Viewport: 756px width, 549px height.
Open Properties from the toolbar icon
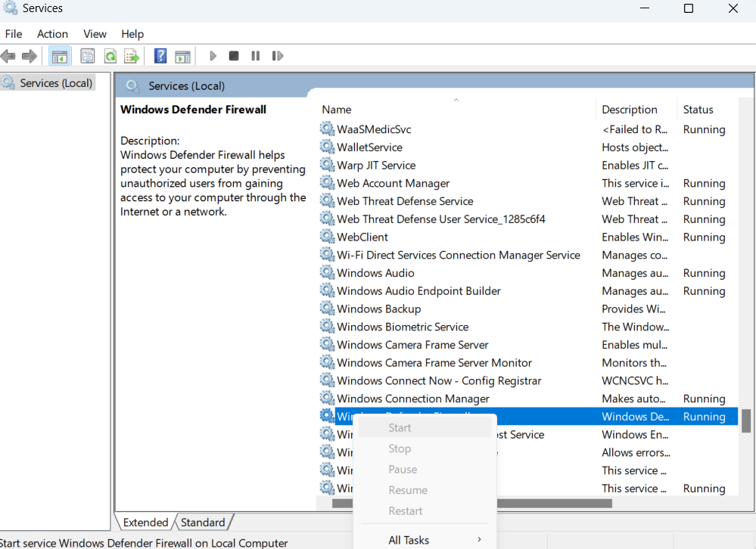[x=88, y=56]
